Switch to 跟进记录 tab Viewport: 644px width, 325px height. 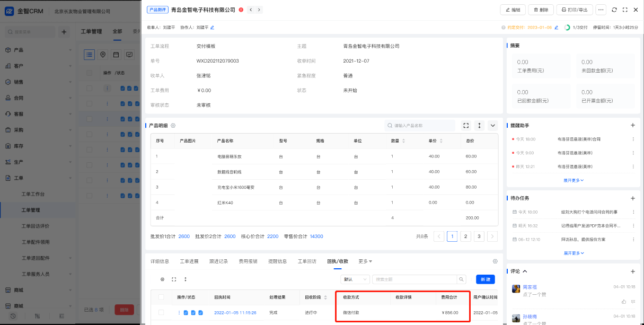(218, 261)
